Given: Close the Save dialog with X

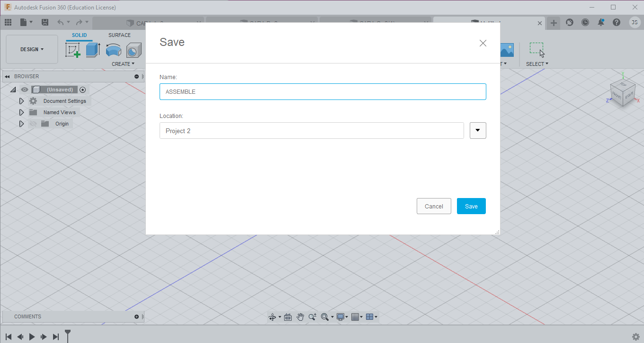Looking at the screenshot, I should [483, 43].
